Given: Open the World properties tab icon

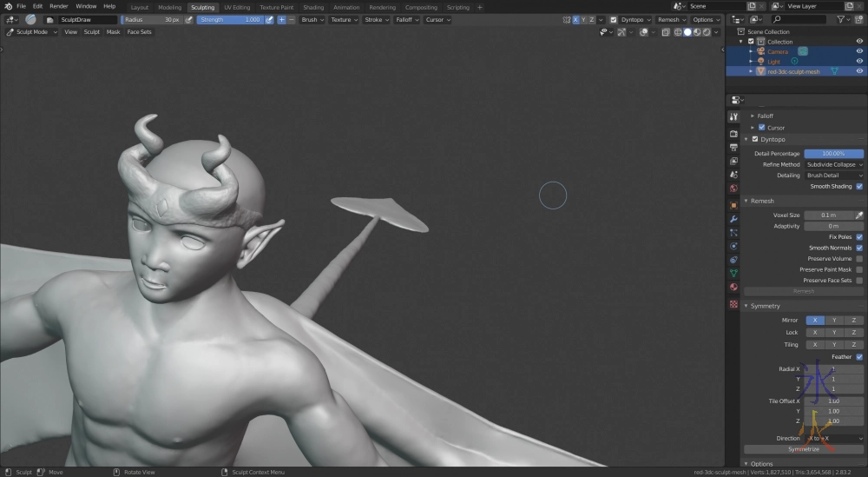Looking at the screenshot, I should (x=733, y=189).
